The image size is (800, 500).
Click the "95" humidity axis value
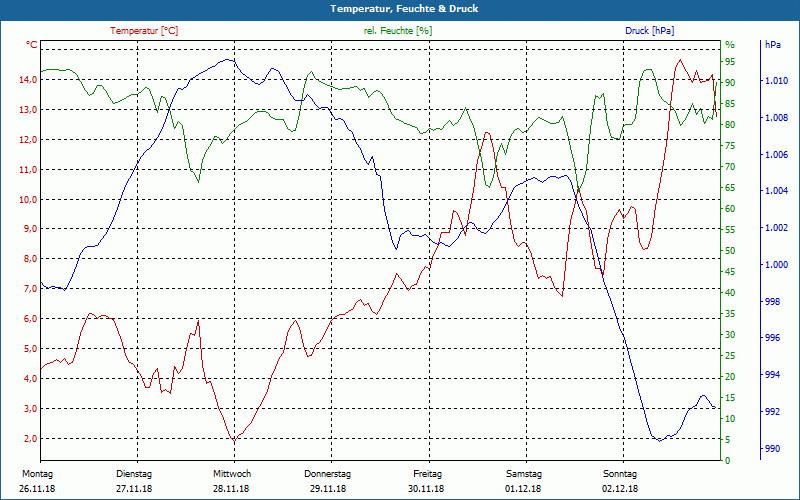[730, 62]
